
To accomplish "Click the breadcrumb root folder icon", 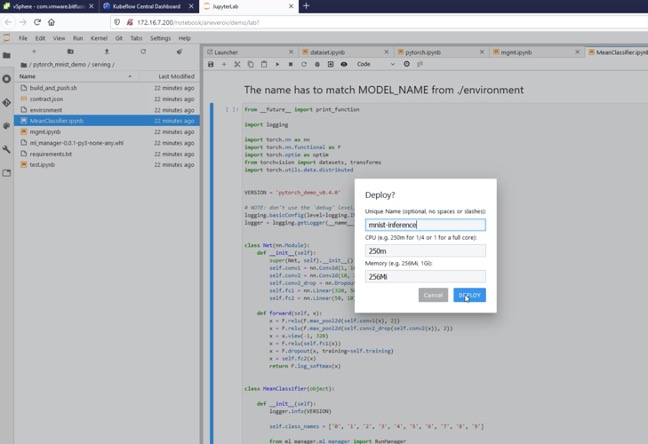I will [x=24, y=65].
